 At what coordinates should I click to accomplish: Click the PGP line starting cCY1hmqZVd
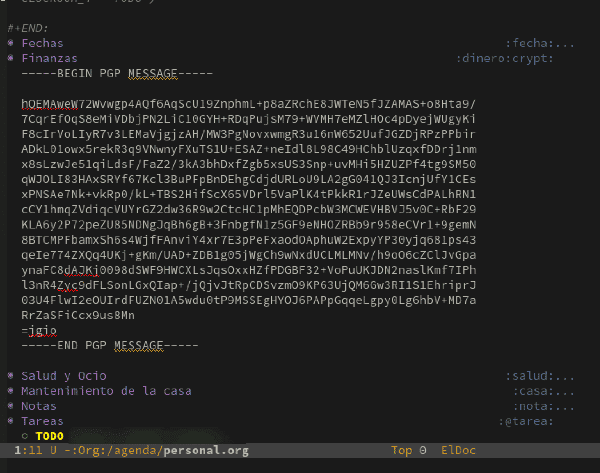pyautogui.click(x=249, y=209)
